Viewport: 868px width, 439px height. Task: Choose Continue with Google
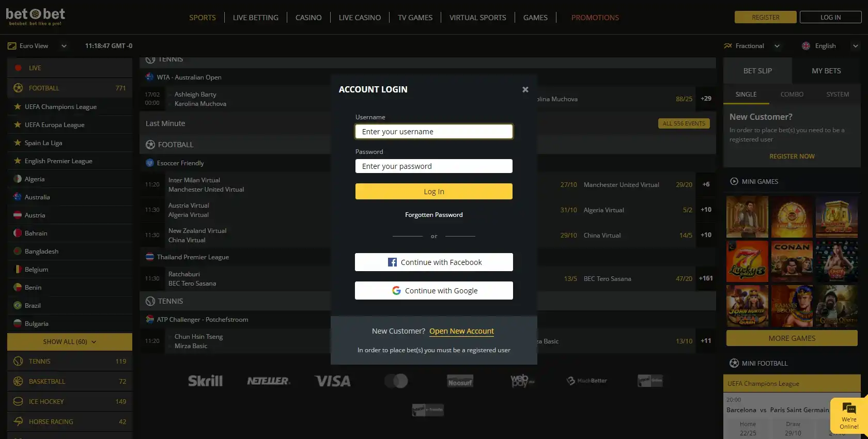tap(434, 291)
